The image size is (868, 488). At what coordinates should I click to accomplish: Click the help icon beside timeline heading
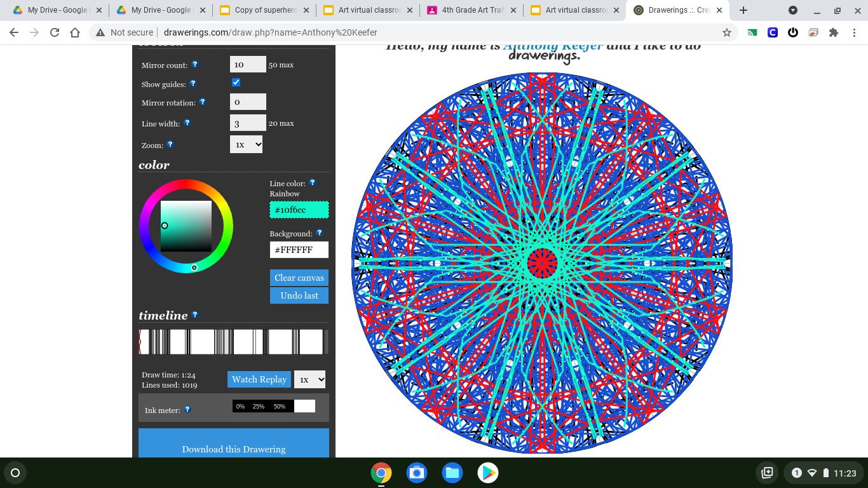click(x=195, y=315)
